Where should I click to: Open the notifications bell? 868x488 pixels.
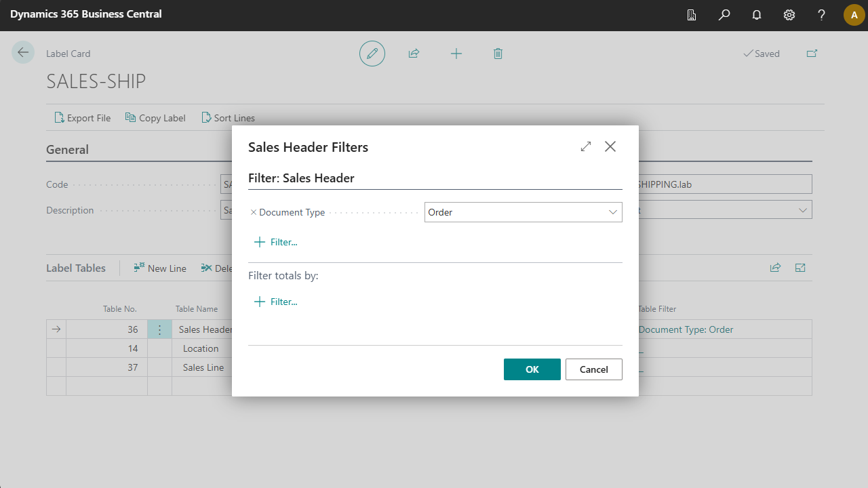(757, 14)
